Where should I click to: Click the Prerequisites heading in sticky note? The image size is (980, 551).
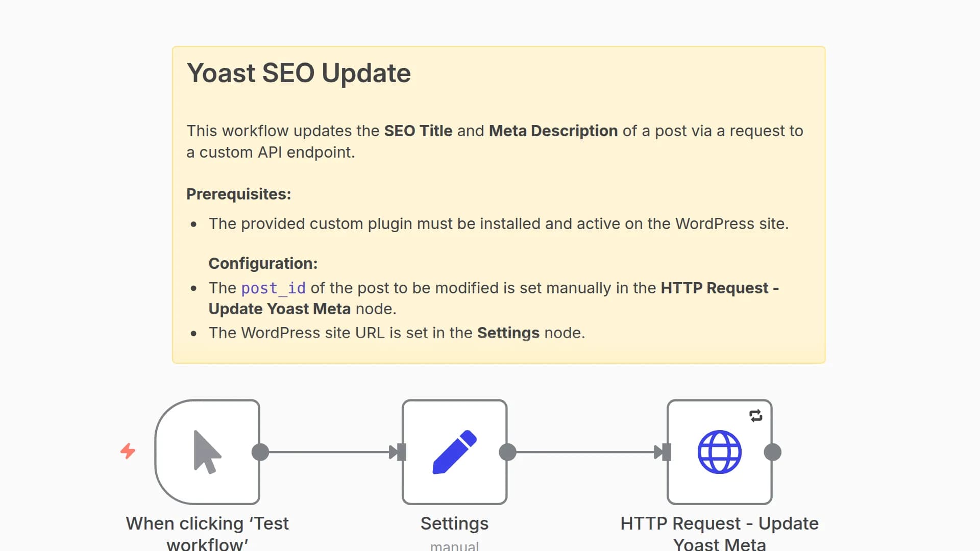tap(238, 194)
